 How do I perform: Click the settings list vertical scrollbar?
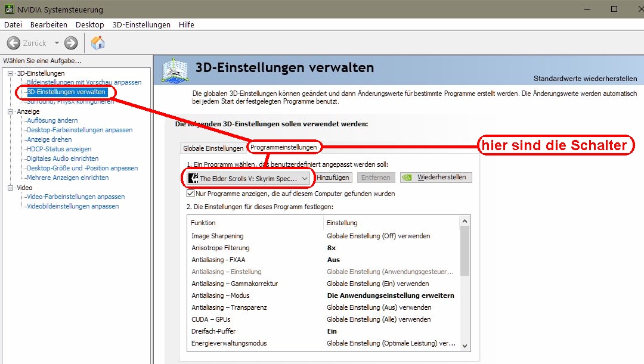click(x=465, y=250)
